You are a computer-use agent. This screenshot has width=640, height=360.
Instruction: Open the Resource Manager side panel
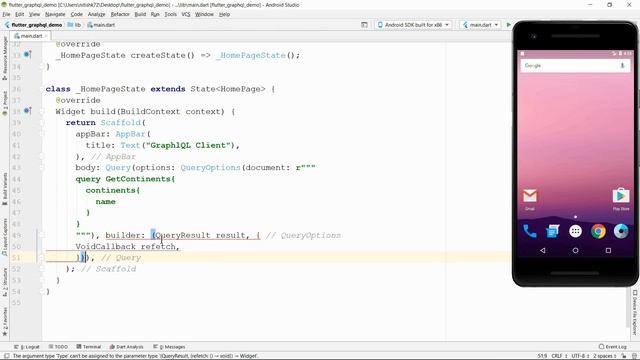5,58
